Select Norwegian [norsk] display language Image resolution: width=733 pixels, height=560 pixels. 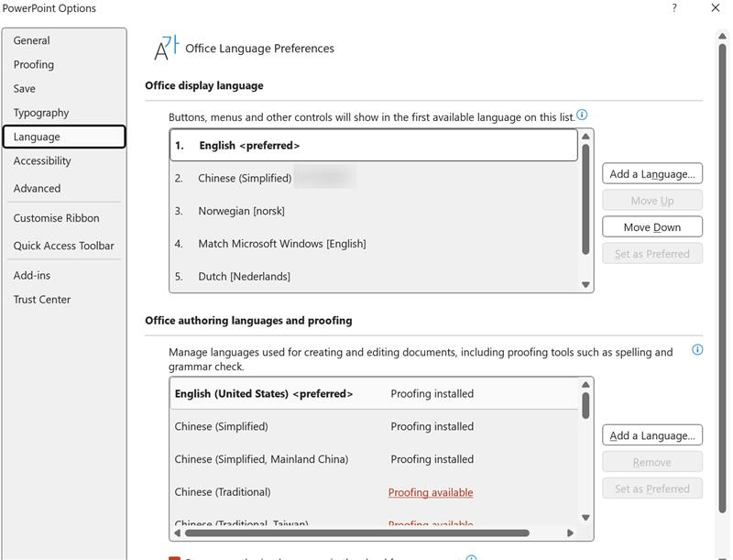(x=374, y=211)
